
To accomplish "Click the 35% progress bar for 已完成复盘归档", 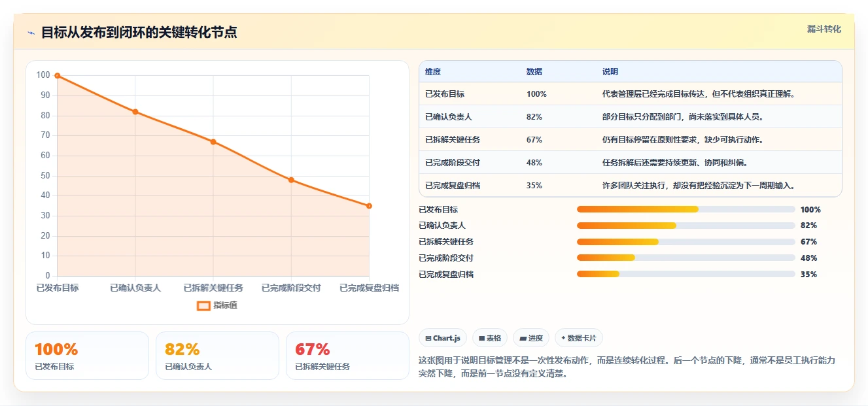I will [686, 274].
